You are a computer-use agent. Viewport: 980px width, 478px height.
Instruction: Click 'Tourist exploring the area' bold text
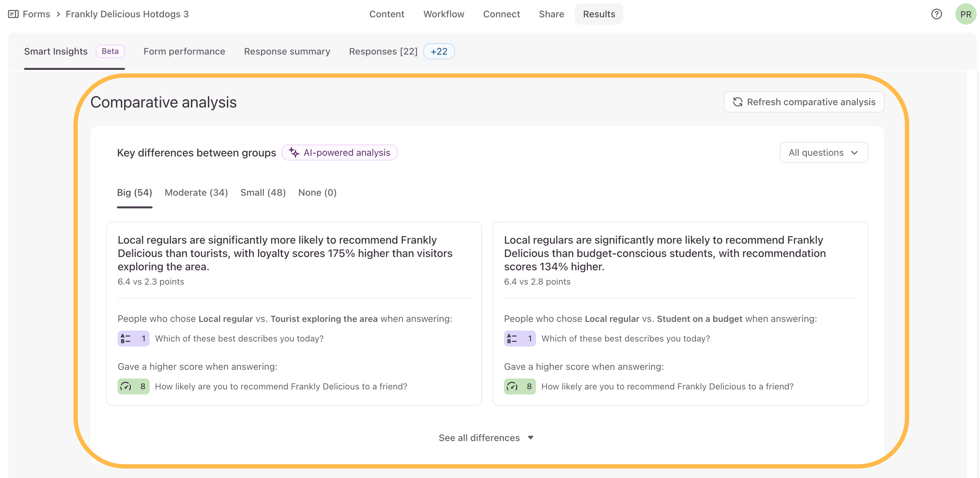click(324, 319)
